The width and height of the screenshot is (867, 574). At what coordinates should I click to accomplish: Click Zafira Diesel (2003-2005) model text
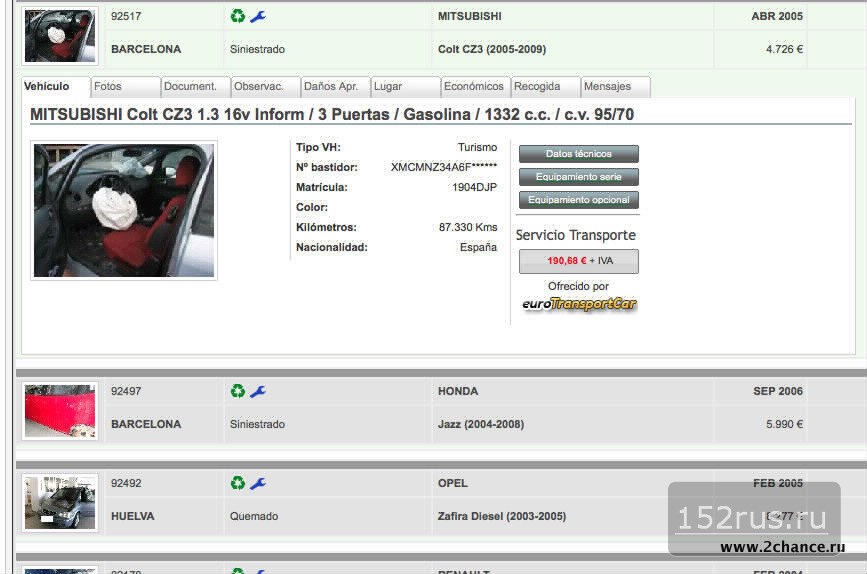pos(502,516)
